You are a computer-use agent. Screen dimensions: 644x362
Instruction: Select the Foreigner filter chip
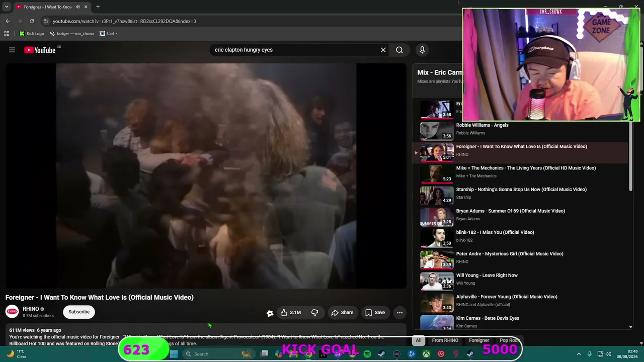[x=479, y=340]
